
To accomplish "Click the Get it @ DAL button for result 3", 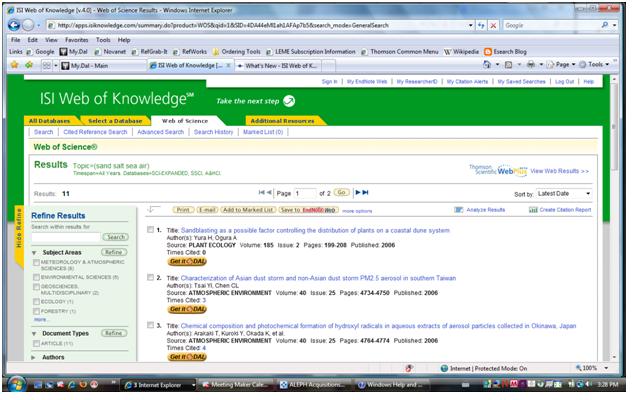I will tap(187, 357).
